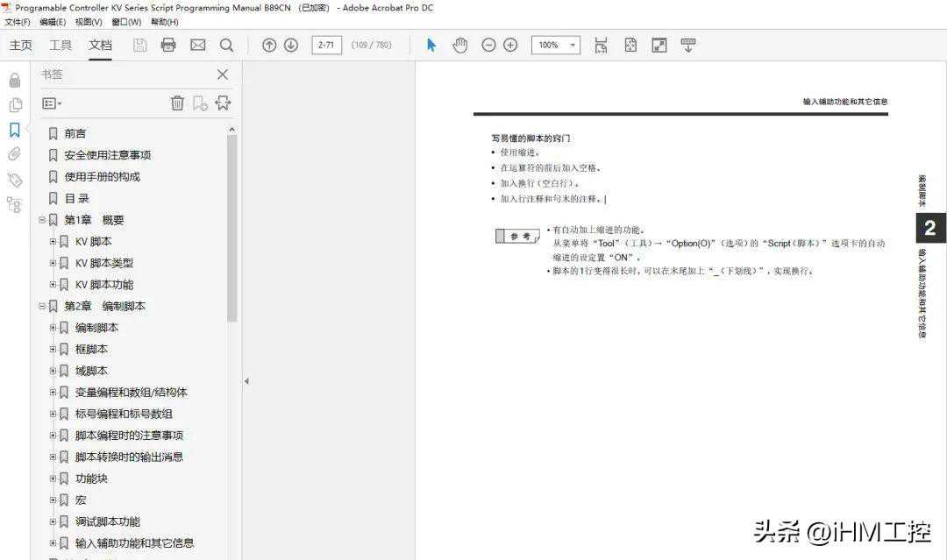947x560 pixels.
Task: Toggle the Bookmarks panel sidebar icon
Action: click(x=15, y=130)
